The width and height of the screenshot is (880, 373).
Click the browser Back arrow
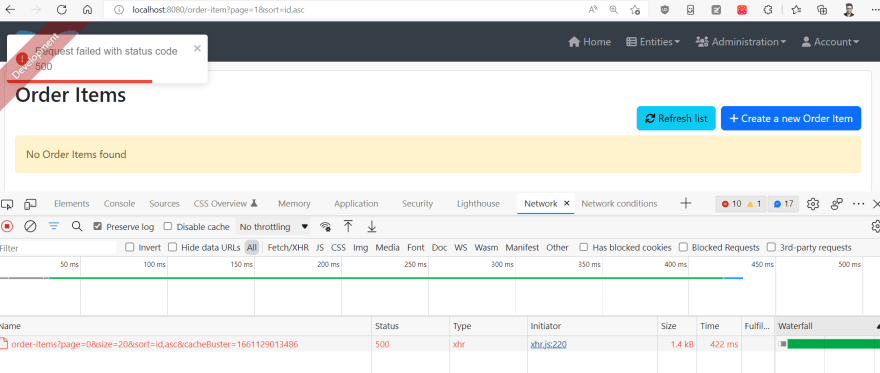pos(10,10)
